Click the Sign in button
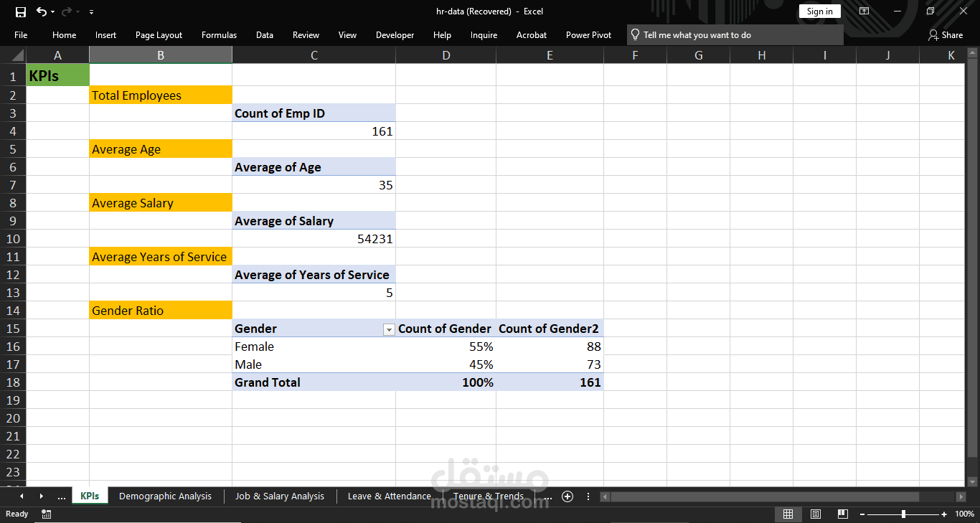Image resolution: width=980 pixels, height=523 pixels. [819, 11]
